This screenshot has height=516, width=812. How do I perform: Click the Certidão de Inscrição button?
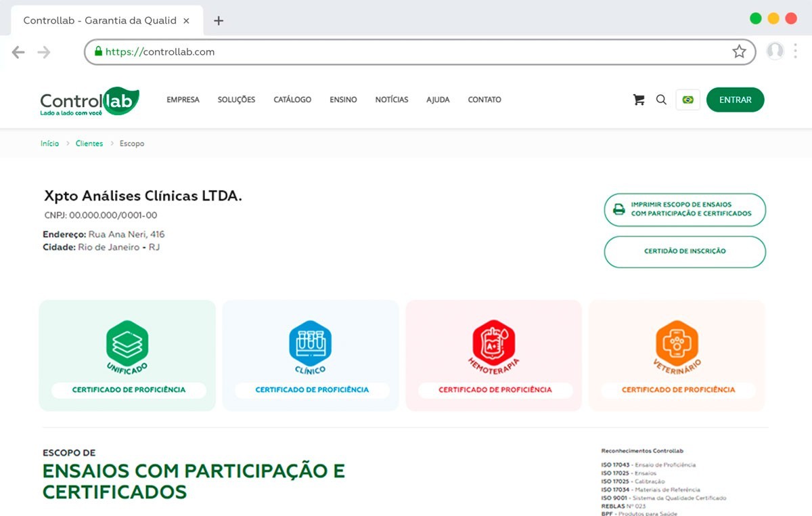click(685, 251)
